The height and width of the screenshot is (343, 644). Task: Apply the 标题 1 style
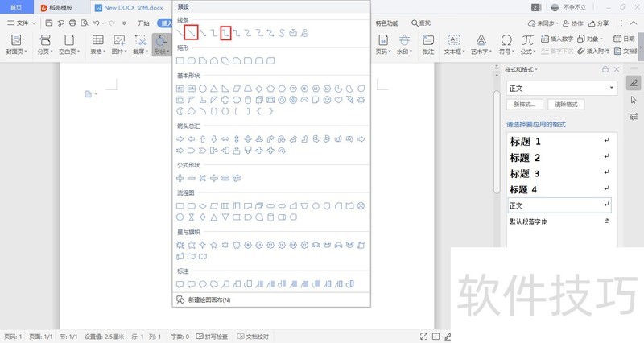[x=559, y=142]
